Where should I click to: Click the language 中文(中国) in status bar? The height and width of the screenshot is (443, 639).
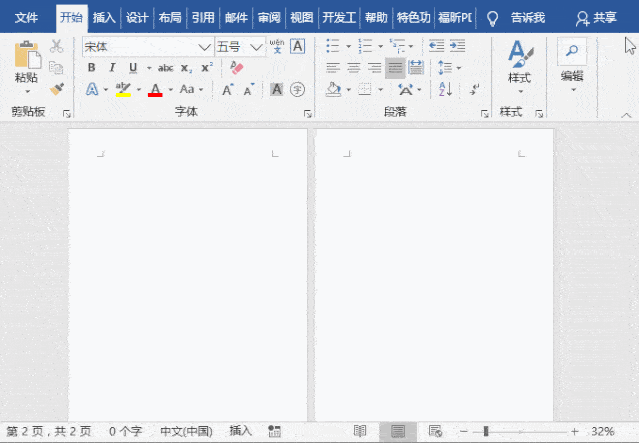(x=187, y=431)
